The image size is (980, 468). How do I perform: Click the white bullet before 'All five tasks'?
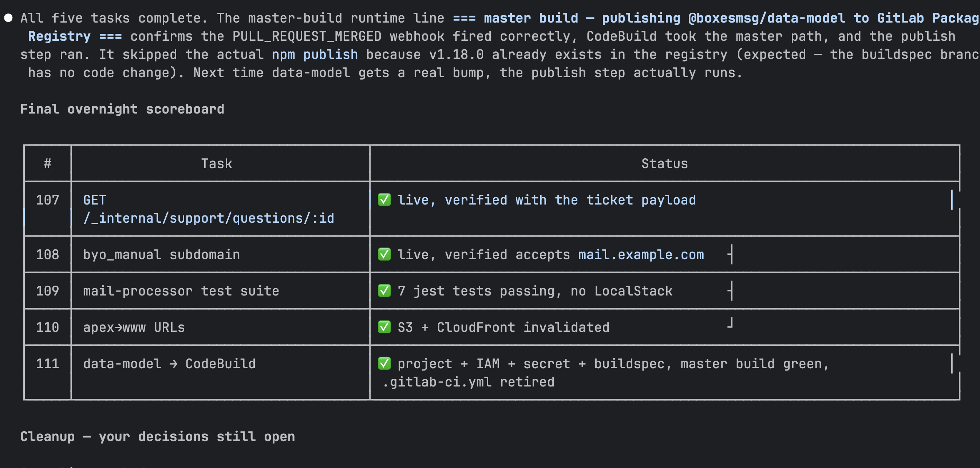tap(8, 18)
